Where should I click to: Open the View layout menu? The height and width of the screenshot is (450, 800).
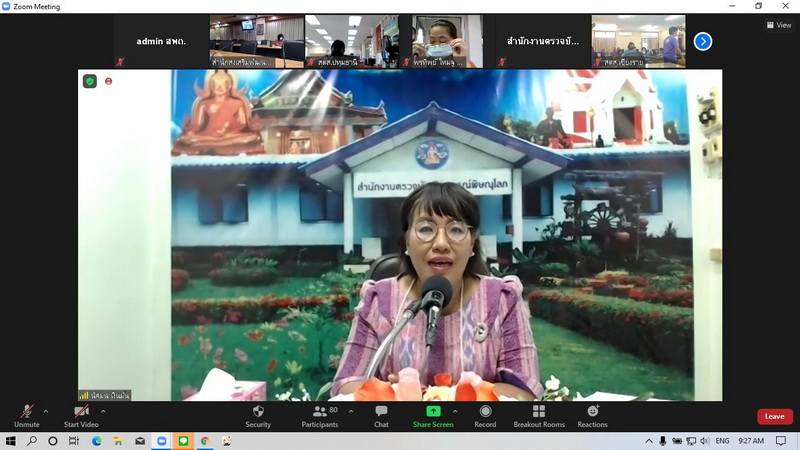point(779,24)
